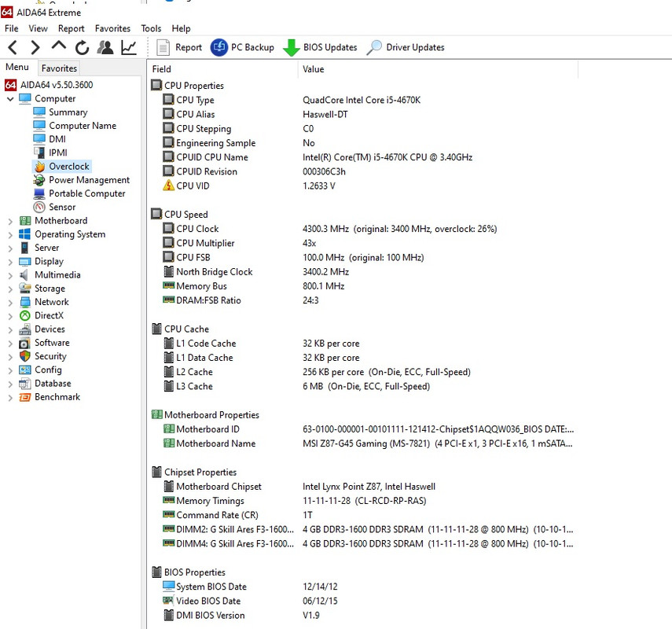
Task: Click the Report toolbar button label
Action: [x=189, y=48]
